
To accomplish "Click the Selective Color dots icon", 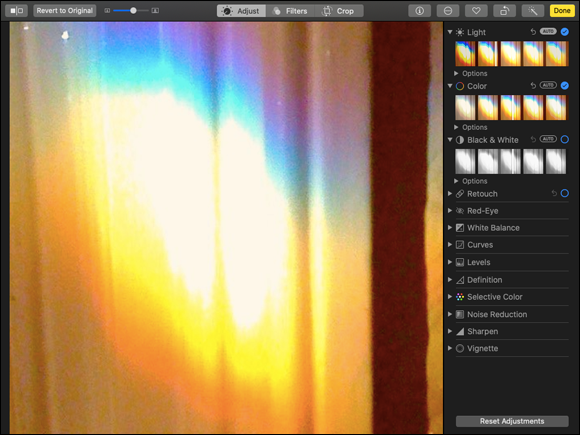I will point(460,297).
